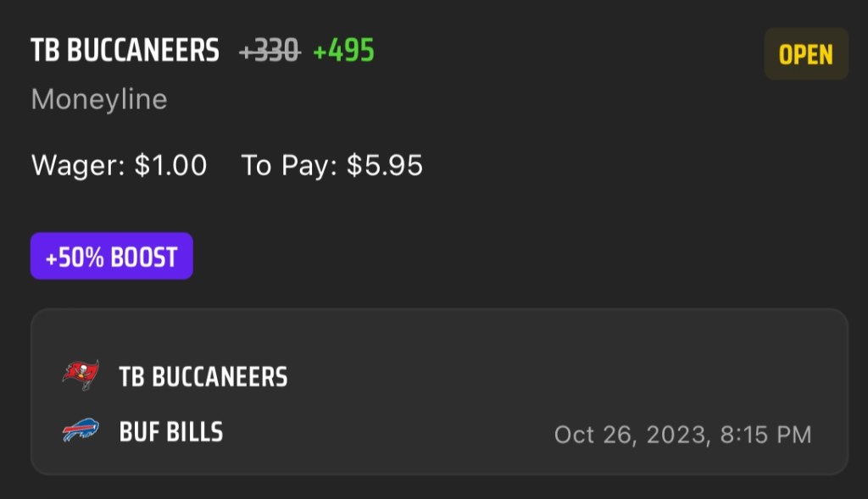Click the crossed-out +330 original odds
This screenshot has width=868, height=499.
click(270, 52)
